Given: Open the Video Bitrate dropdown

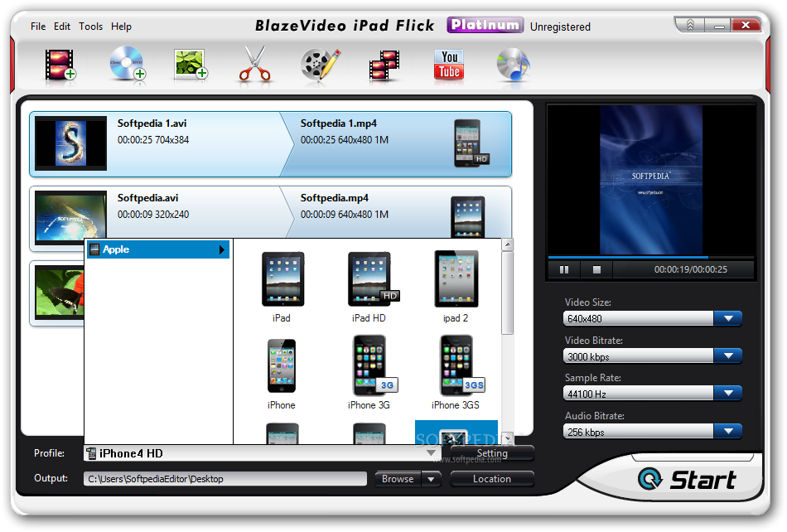Looking at the screenshot, I should pos(728,355).
